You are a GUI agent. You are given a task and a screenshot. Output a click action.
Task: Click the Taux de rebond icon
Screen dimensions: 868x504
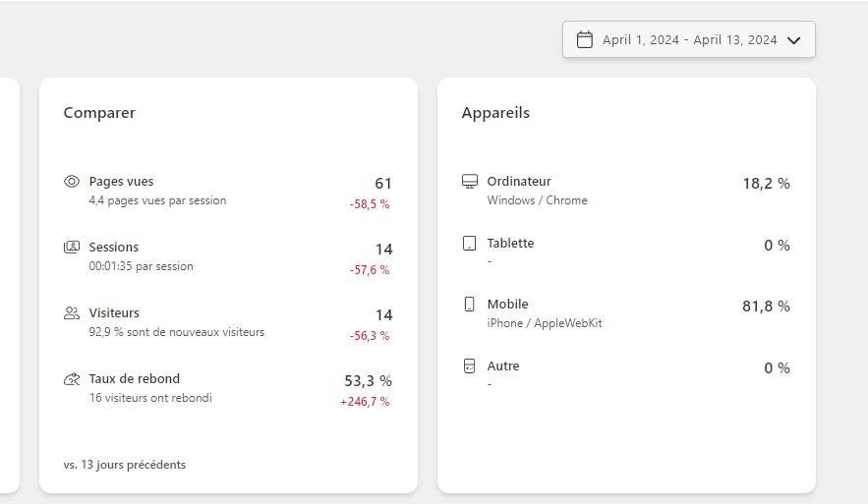pos(72,379)
